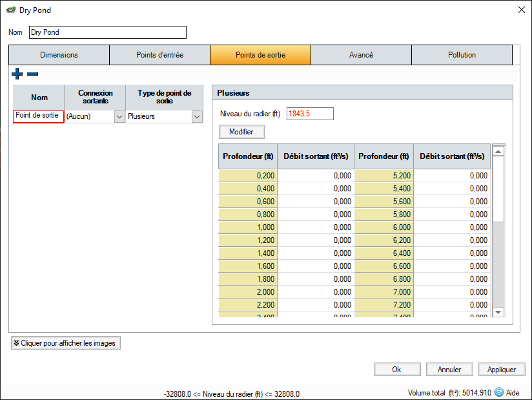This screenshot has width=532, height=400.
Task: Click the table scrollbar up arrow
Action: click(x=498, y=151)
